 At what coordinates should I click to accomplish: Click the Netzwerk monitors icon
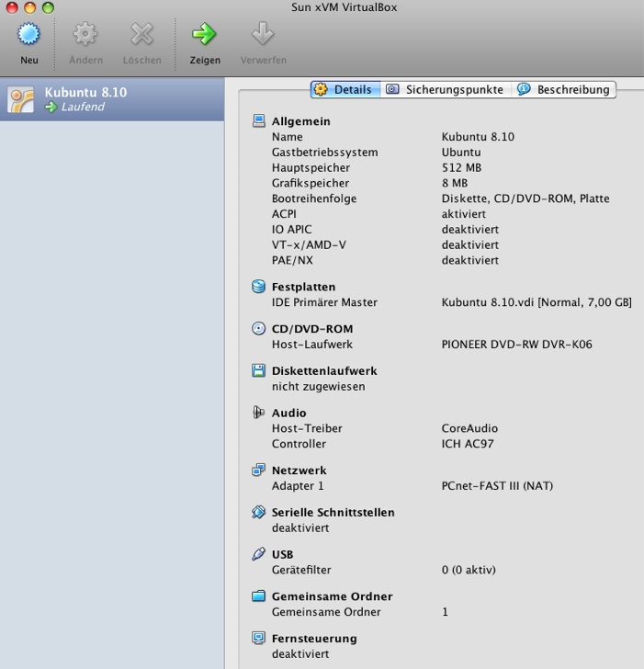click(x=258, y=470)
